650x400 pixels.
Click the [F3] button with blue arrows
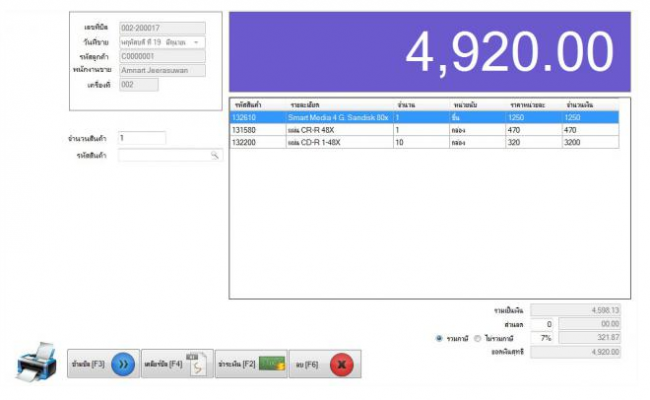pos(104,364)
